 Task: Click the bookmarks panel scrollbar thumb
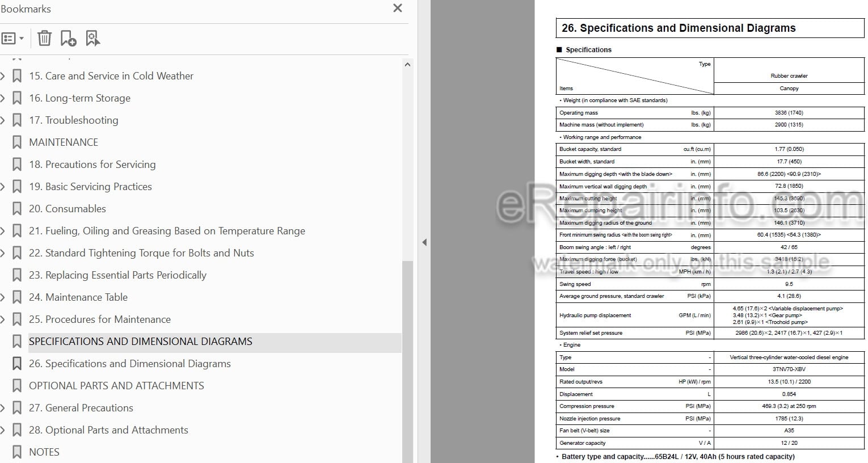[x=407, y=361]
